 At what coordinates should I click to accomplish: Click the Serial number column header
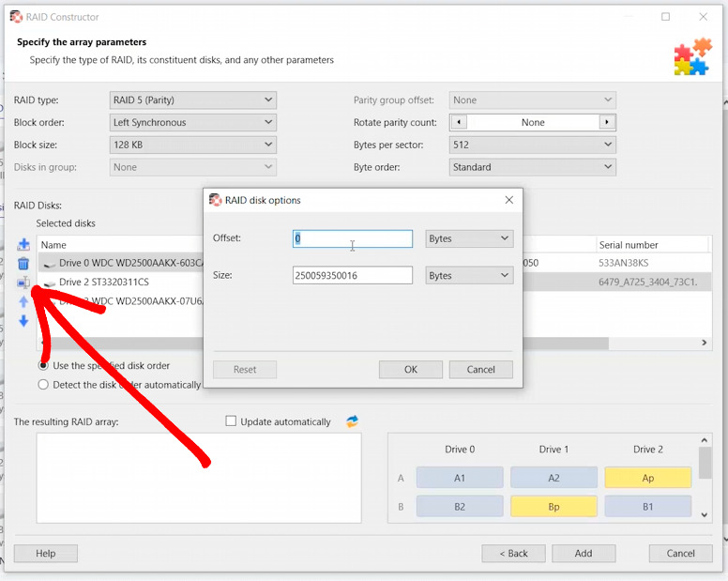652,245
